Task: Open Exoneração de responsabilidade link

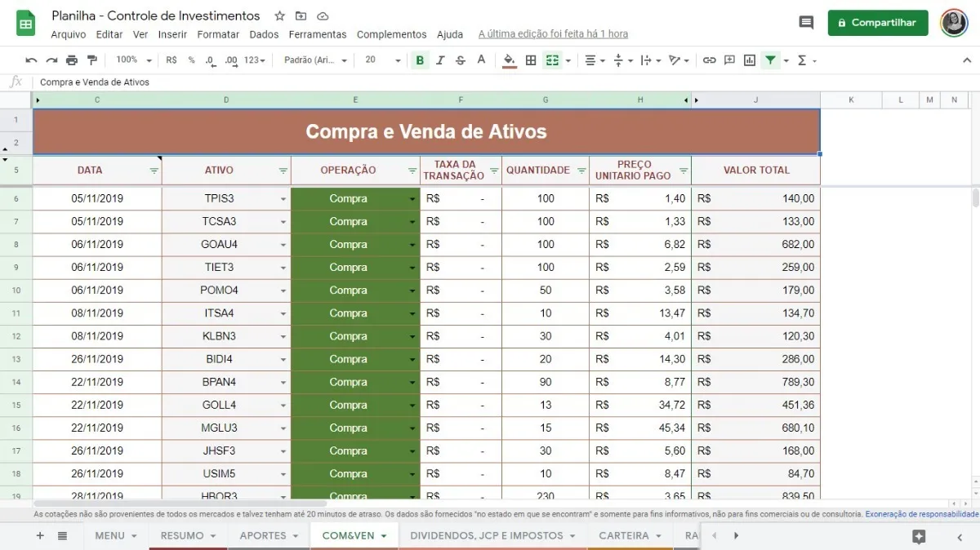Action: click(921, 514)
